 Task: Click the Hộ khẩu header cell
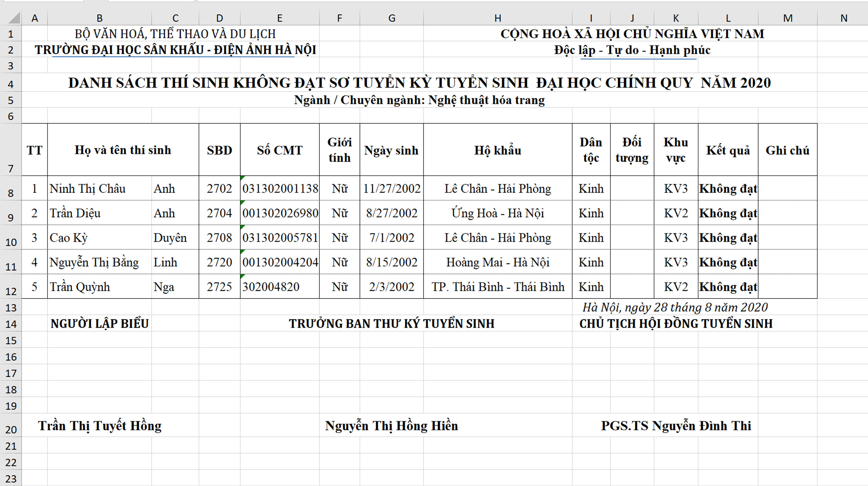pyautogui.click(x=498, y=150)
